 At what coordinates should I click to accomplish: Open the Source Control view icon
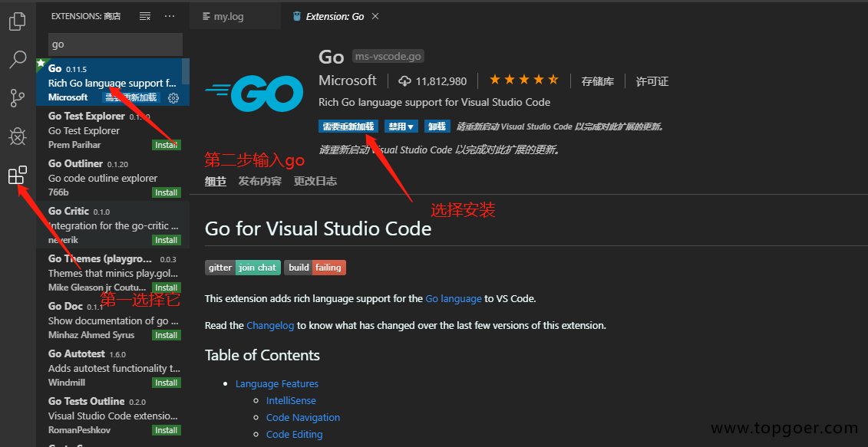coord(17,98)
